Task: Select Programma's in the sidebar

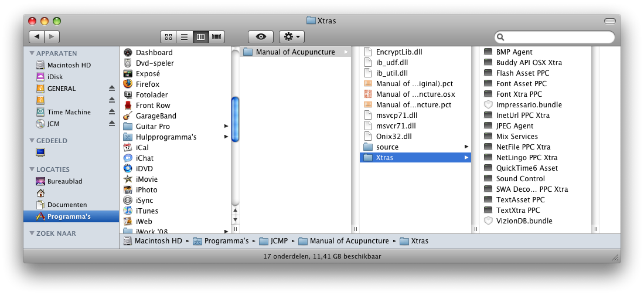Action: point(71,216)
